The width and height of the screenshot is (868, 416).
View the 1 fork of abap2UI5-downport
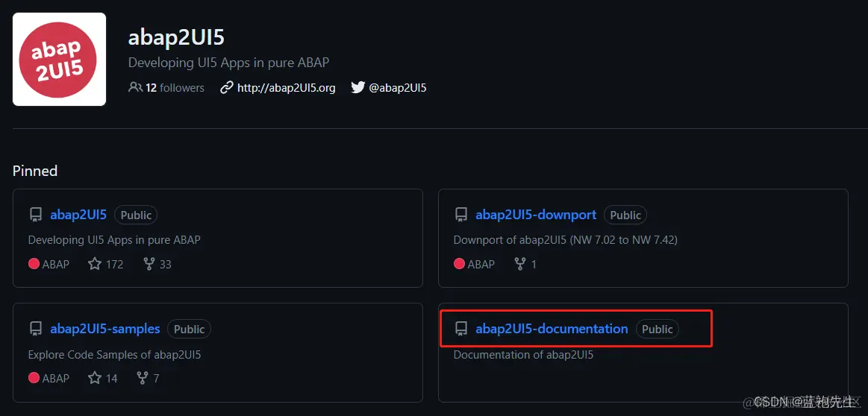pos(525,264)
